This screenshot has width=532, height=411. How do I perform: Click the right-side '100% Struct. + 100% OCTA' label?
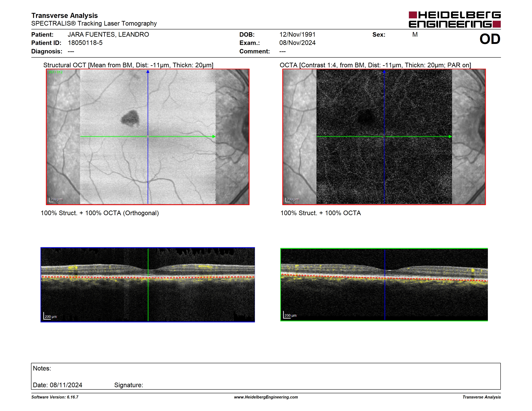(321, 213)
